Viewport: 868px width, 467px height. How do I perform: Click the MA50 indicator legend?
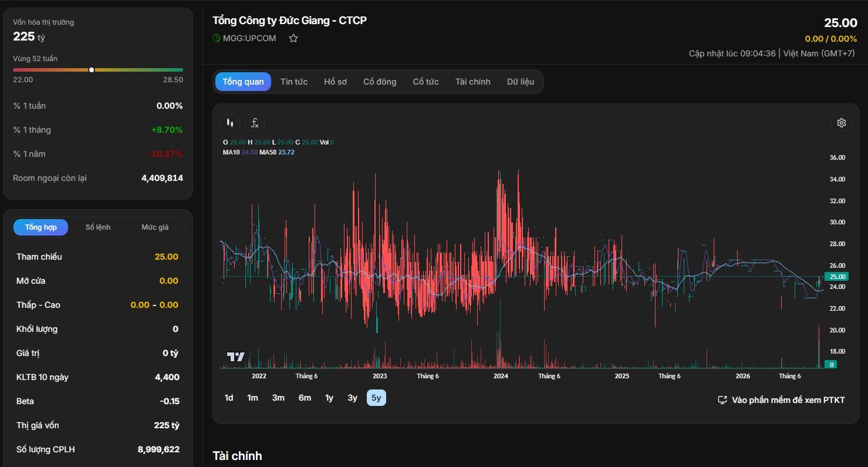pyautogui.click(x=277, y=152)
